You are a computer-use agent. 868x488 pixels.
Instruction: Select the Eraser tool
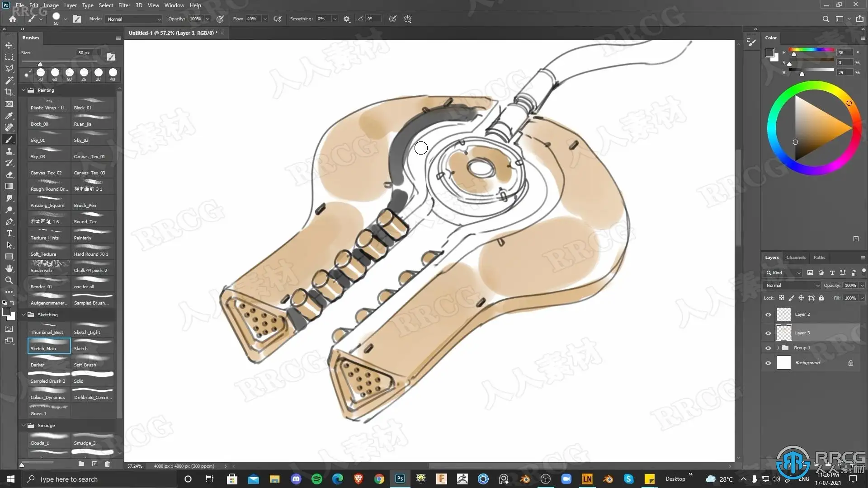coord(9,174)
